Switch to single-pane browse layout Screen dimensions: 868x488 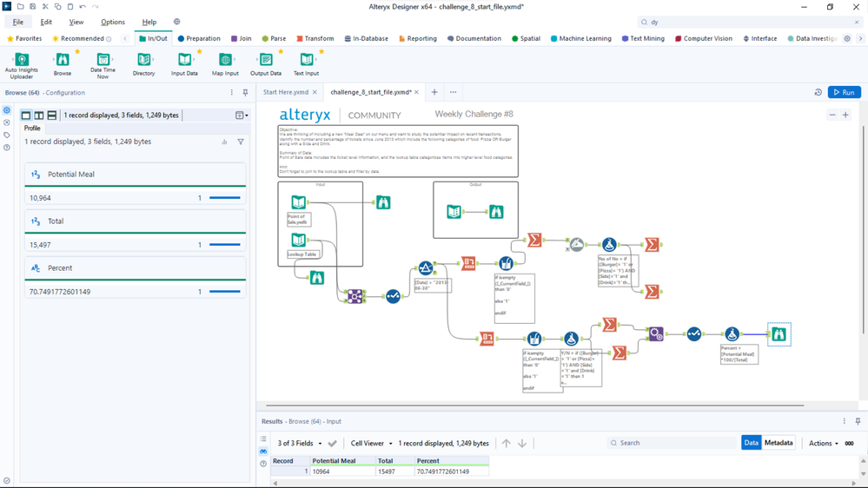click(x=26, y=115)
